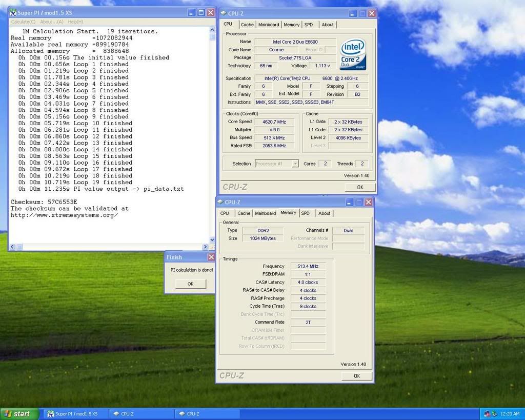This screenshot has width=525, height=420.
Task: Click the Memory CPU-Z window title icon
Action: (x=220, y=202)
